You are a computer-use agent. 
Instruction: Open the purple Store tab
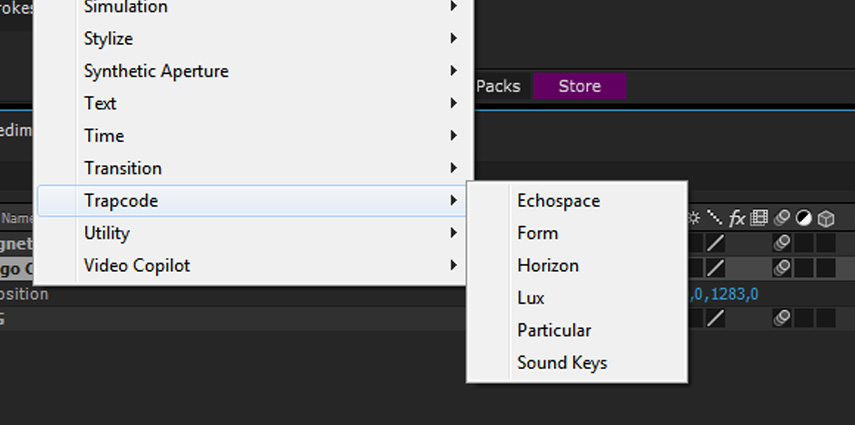580,86
